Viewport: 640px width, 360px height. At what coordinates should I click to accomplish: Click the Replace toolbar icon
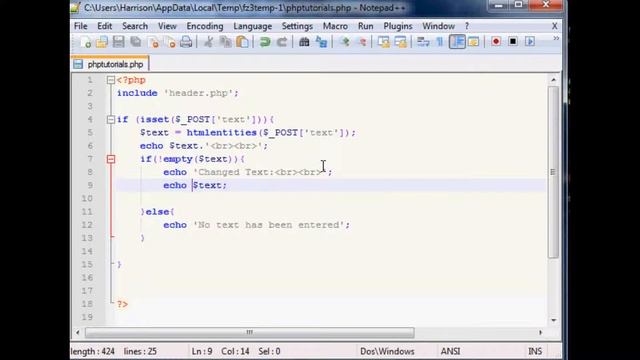(x=321, y=42)
